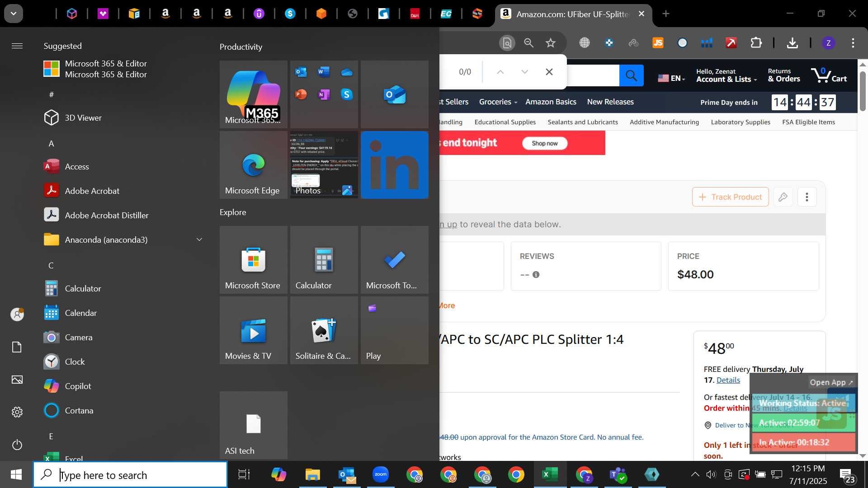868x488 pixels.
Task: Open Microsoft Teams from the taskbar
Action: (618, 474)
